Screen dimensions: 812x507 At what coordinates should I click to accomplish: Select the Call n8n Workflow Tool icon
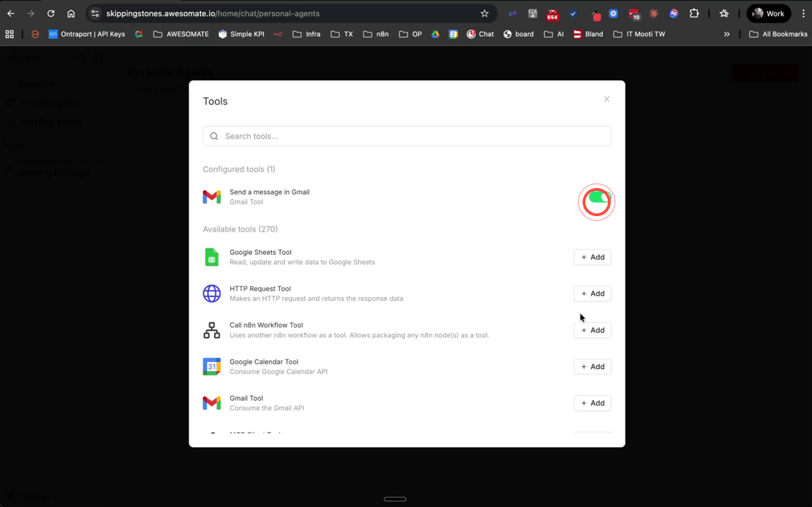[212, 330]
